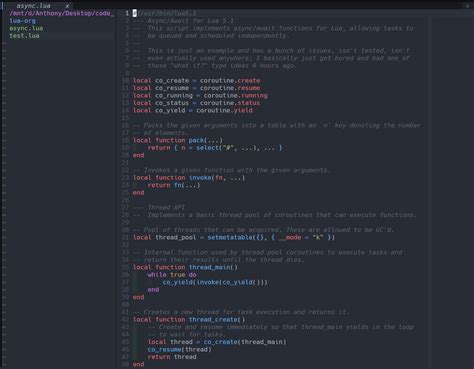Click the 'end' keyword on line 39

coord(138,297)
